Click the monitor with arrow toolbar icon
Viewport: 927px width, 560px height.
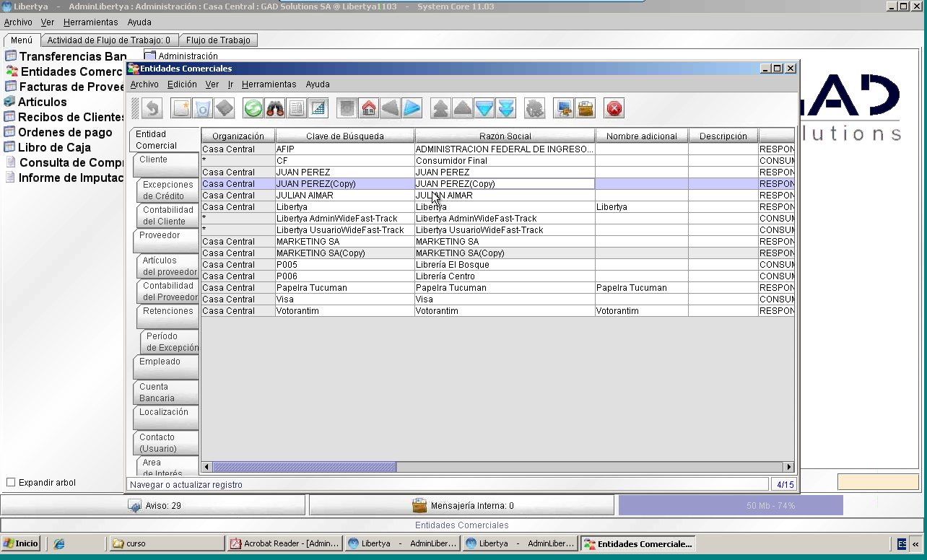click(564, 108)
